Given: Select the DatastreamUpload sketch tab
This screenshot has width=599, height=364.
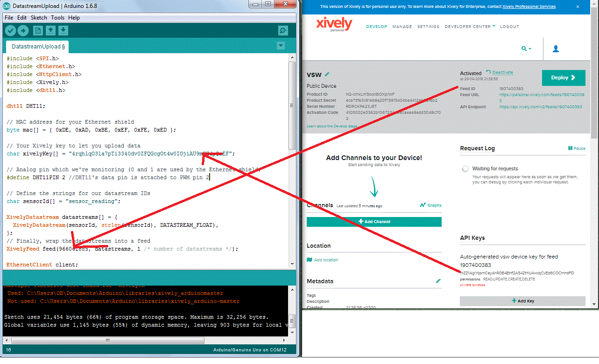Looking at the screenshot, I should pos(37,47).
